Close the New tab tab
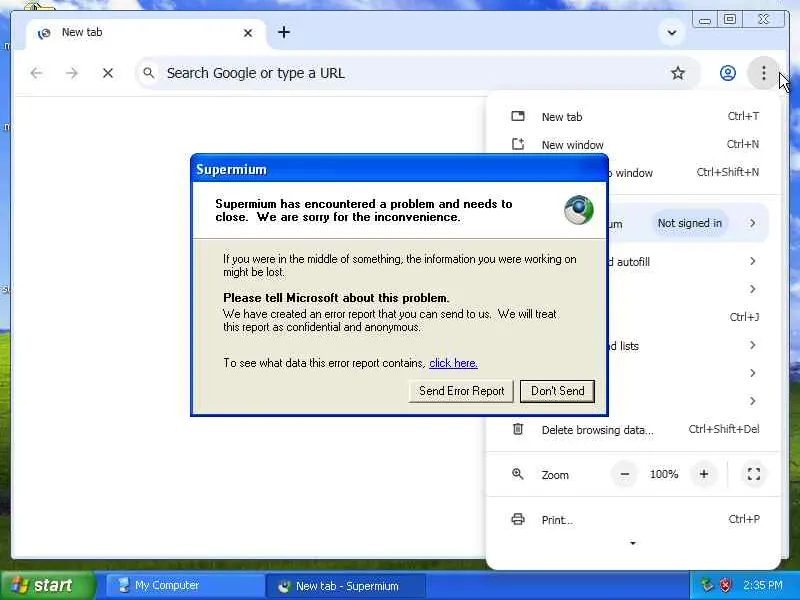The height and width of the screenshot is (600, 800). pos(248,33)
